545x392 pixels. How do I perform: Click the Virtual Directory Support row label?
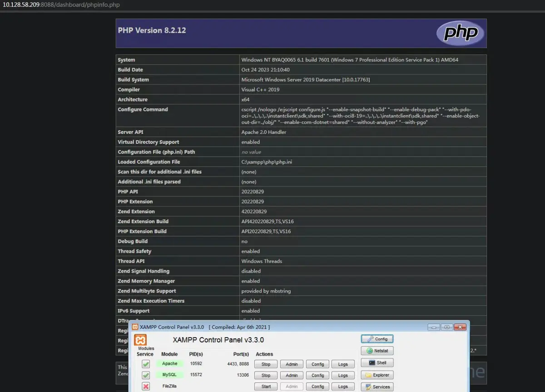pos(148,142)
